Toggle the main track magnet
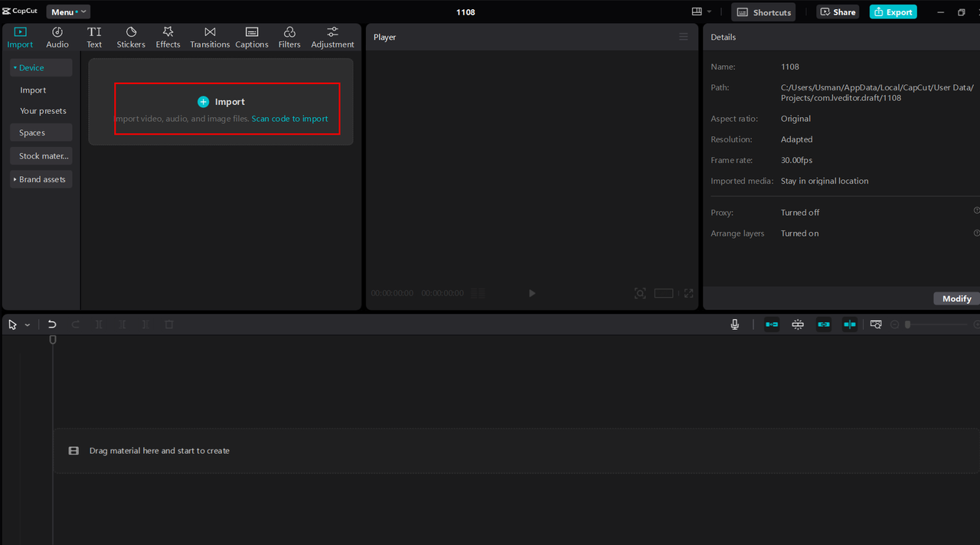The height and width of the screenshot is (545, 980). pos(772,325)
